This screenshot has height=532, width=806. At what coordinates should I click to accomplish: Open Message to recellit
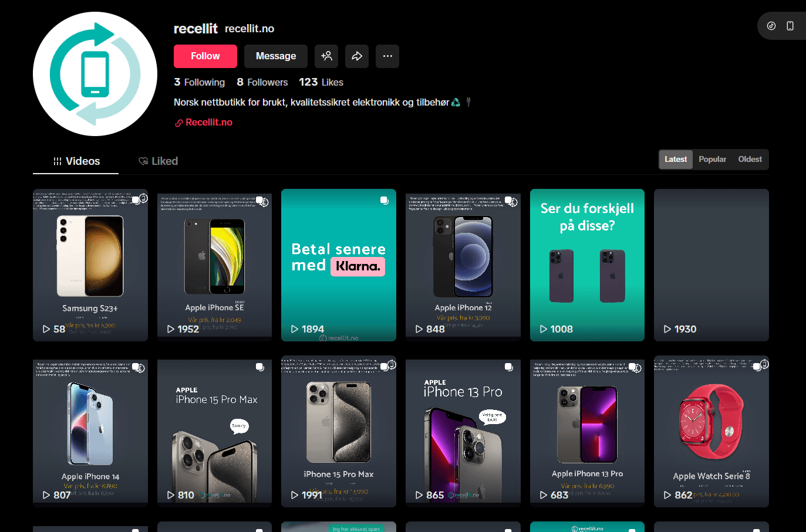click(x=276, y=56)
